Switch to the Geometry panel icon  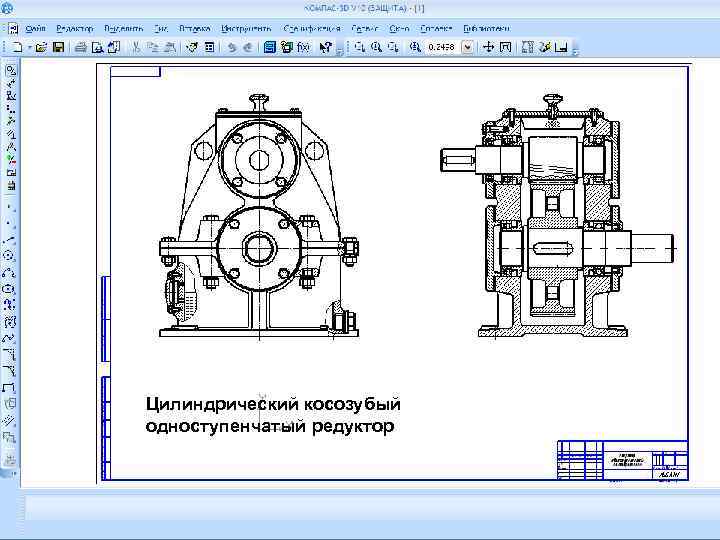(11, 70)
